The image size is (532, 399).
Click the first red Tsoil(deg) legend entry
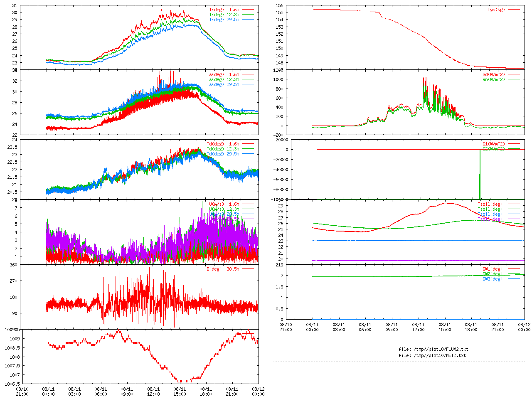(490, 204)
